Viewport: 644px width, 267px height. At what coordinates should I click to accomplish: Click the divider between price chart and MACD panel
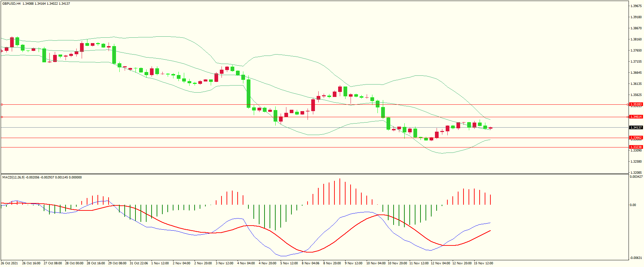tap(314, 174)
